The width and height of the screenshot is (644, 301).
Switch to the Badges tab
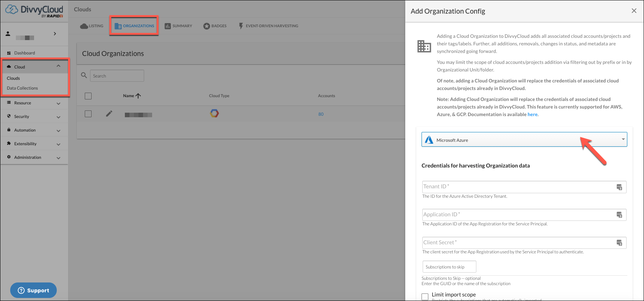click(x=215, y=26)
